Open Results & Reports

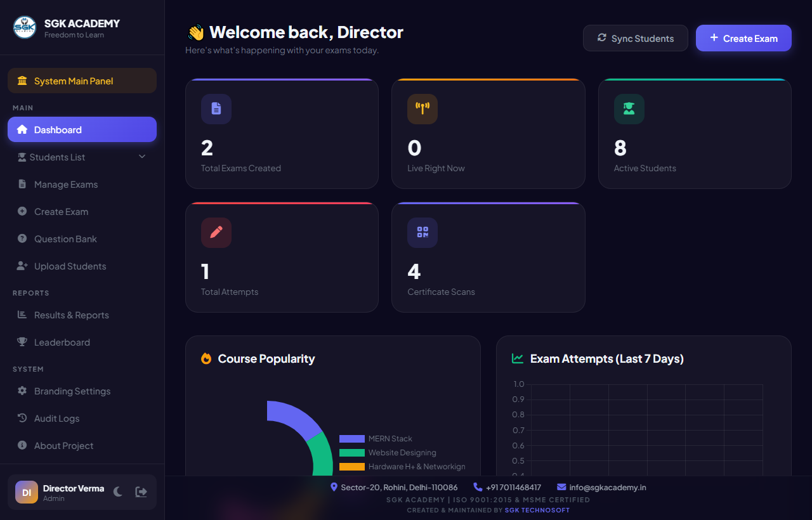point(82,315)
